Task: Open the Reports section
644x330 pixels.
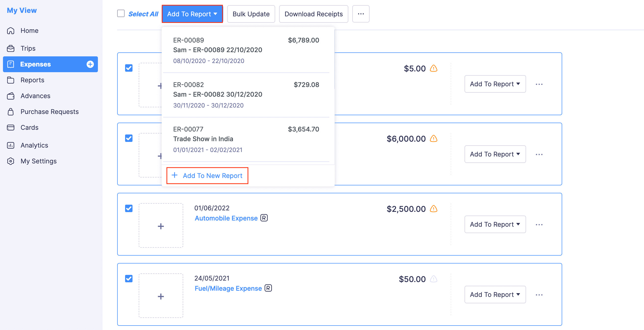Action: (x=32, y=80)
